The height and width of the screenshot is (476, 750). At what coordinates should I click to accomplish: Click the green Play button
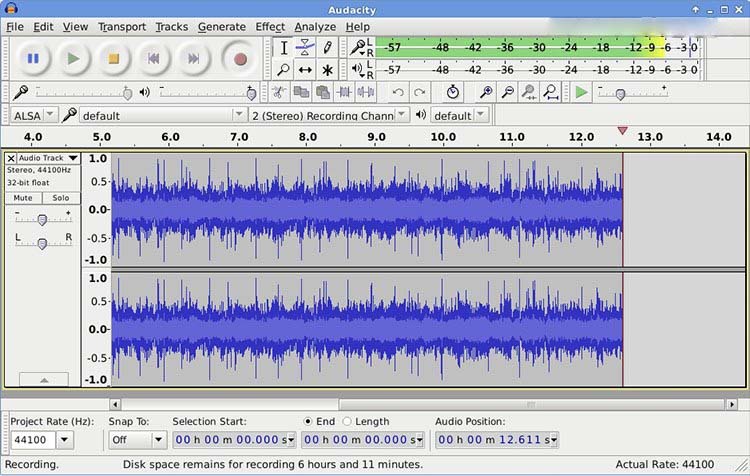tap(73, 59)
